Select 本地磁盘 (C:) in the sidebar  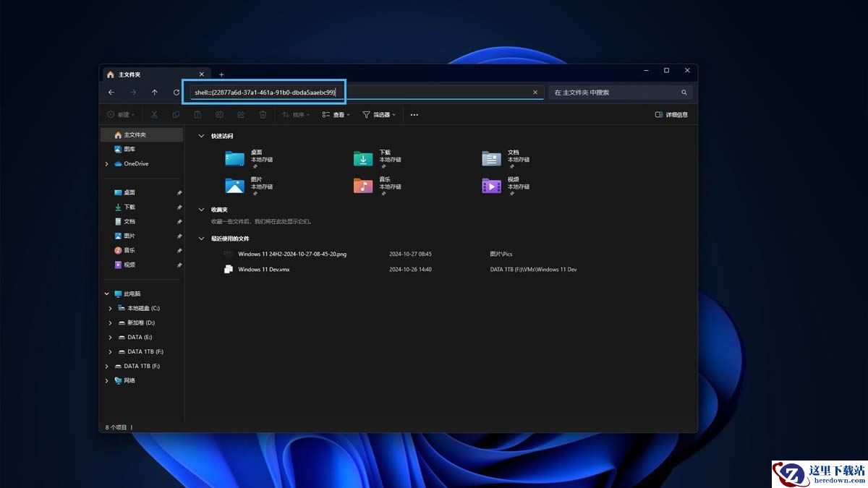pyautogui.click(x=137, y=308)
